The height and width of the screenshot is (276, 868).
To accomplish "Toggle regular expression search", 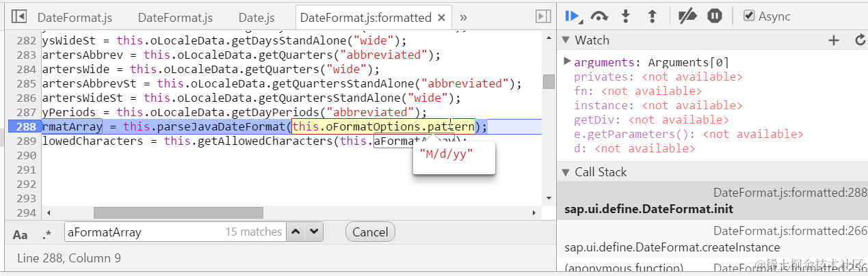I will [x=47, y=234].
